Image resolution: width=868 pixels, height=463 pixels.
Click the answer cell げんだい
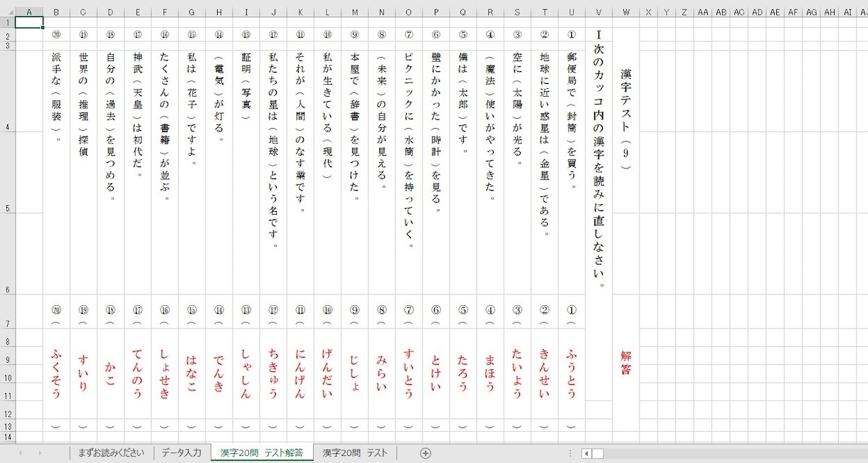[x=328, y=373]
